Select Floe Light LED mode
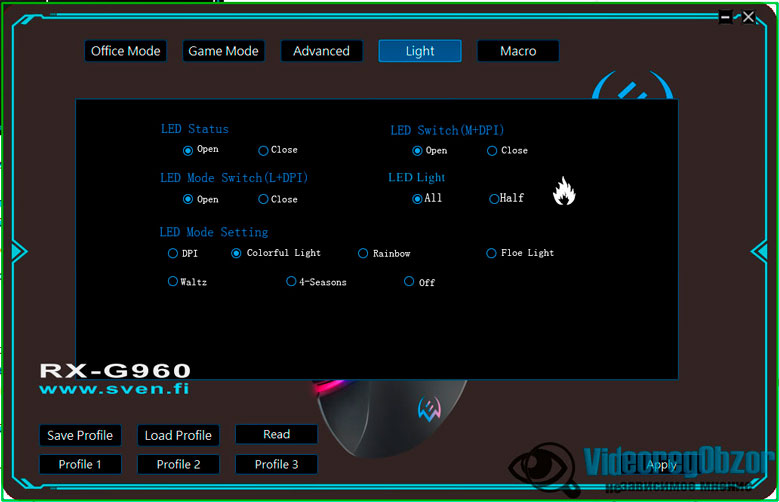The height and width of the screenshot is (502, 779). (491, 253)
